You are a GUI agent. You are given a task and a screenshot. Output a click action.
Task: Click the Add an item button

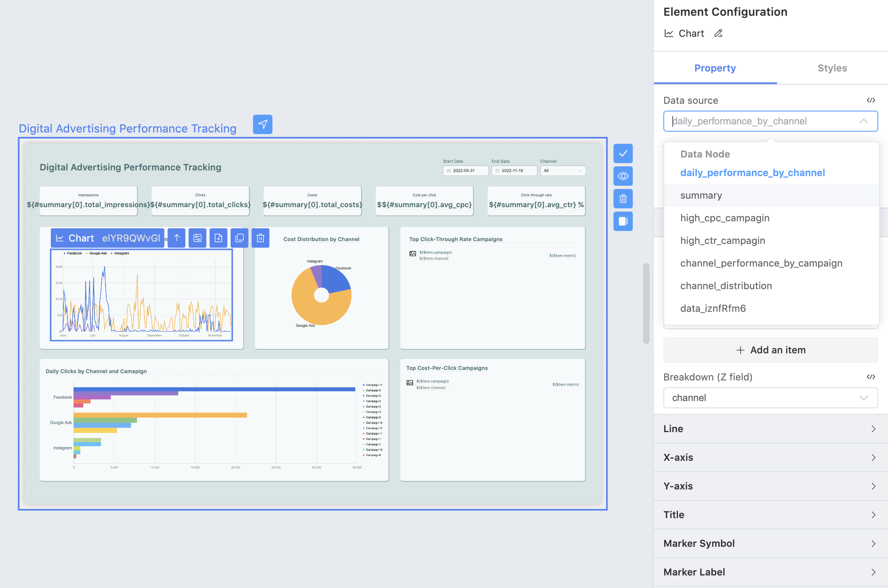pyautogui.click(x=770, y=350)
